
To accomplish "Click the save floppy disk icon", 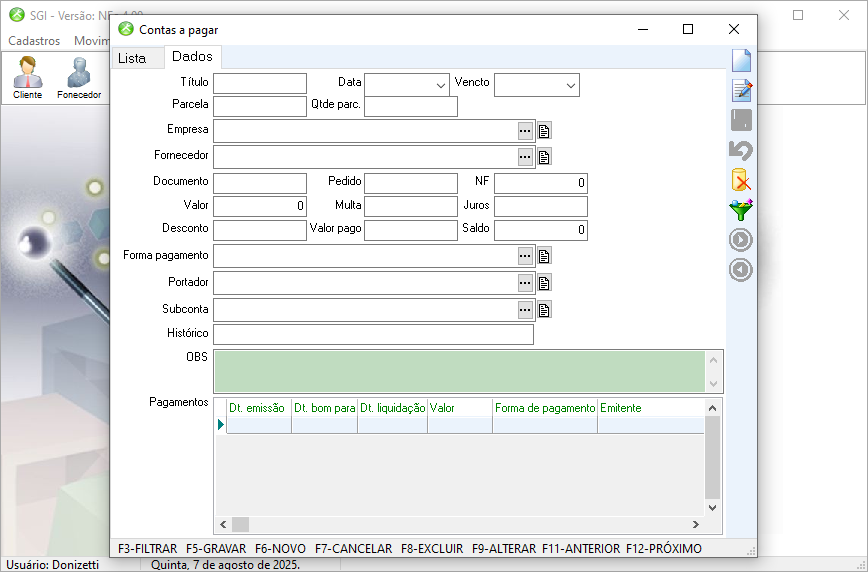I will pos(741,120).
